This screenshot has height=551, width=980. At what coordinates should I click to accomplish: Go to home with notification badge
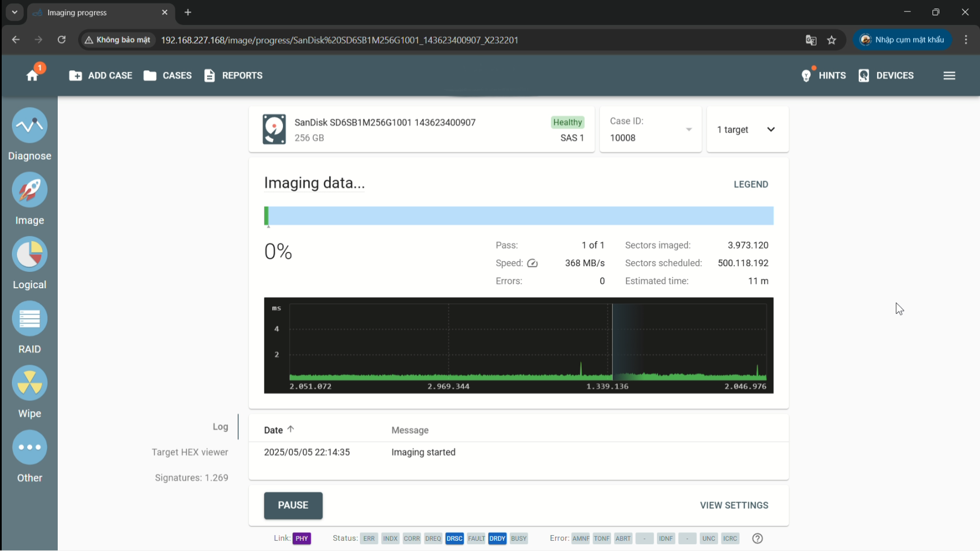33,74
